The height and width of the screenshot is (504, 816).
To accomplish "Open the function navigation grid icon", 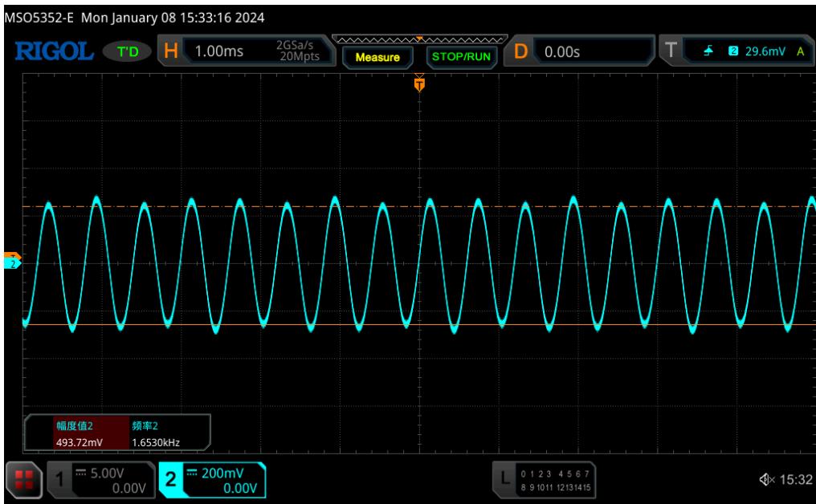I will pos(24,479).
